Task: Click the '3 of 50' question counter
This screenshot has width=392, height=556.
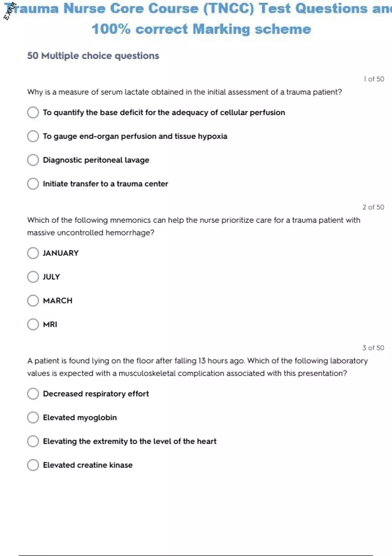Action: (373, 348)
